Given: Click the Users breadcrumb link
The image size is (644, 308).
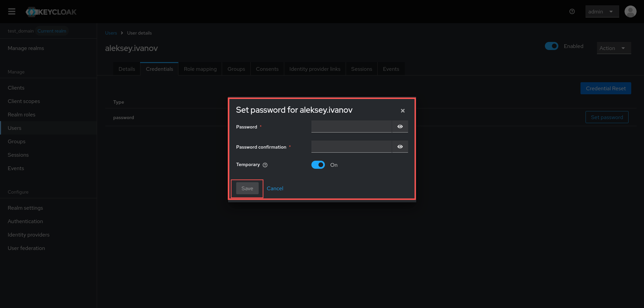Looking at the screenshot, I should (111, 33).
